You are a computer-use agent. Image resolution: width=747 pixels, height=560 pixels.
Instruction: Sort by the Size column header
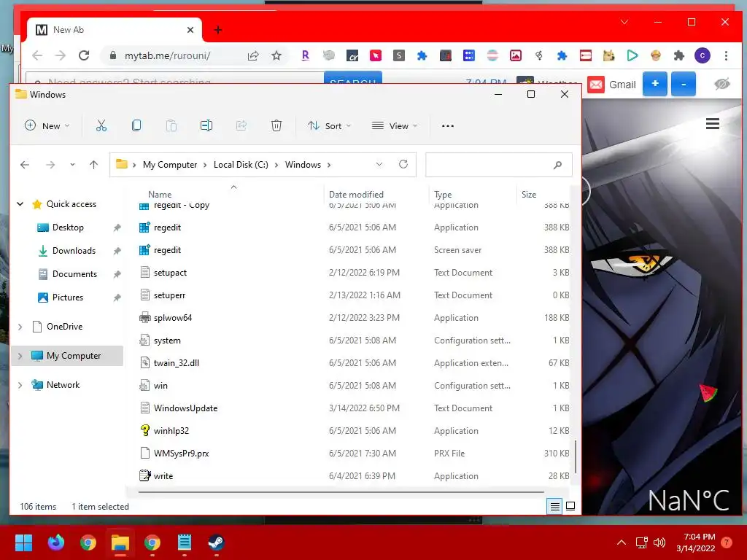point(529,194)
